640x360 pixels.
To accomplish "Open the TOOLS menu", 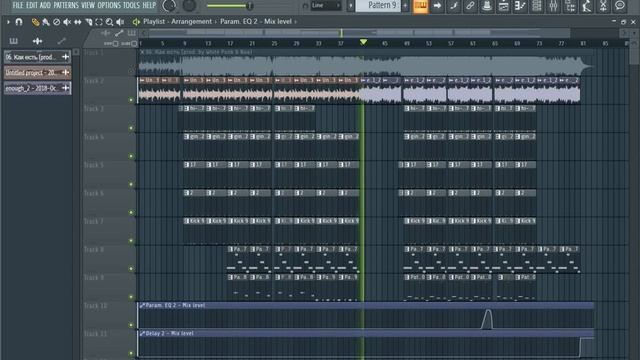I will [x=131, y=5].
